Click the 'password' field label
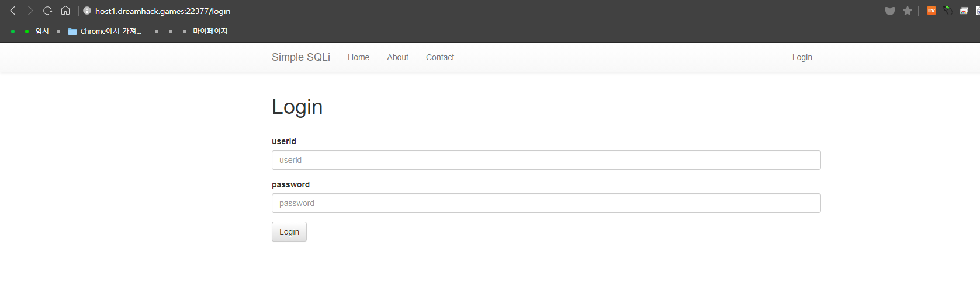The height and width of the screenshot is (307, 980). click(291, 184)
